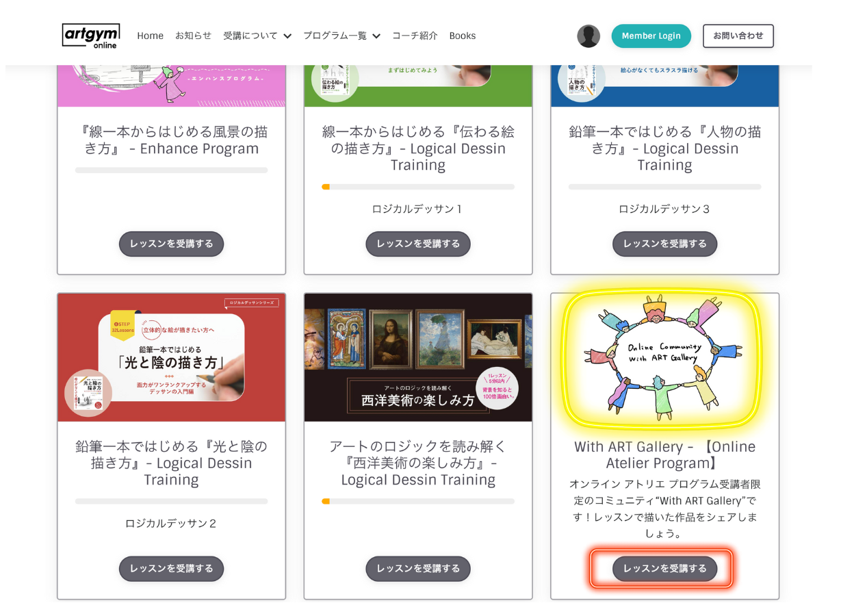The width and height of the screenshot is (854, 616).
Task: Open the With ART Gallery community thumbnail
Action: pyautogui.click(x=664, y=357)
